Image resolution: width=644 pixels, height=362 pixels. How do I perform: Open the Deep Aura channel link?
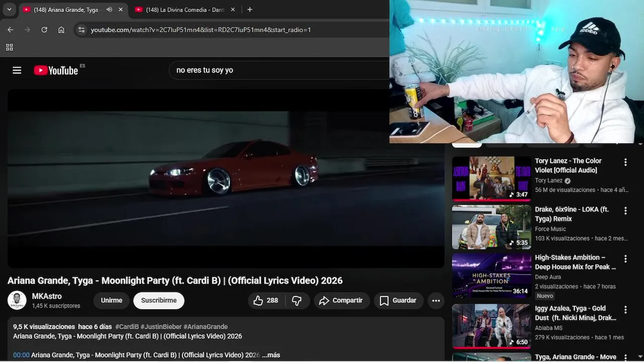pyautogui.click(x=548, y=277)
